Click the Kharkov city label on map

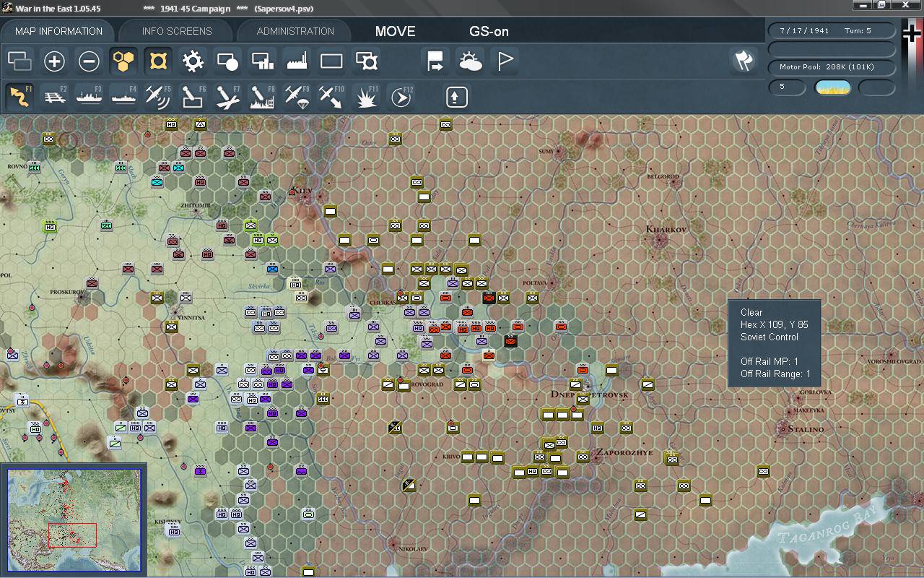666,229
